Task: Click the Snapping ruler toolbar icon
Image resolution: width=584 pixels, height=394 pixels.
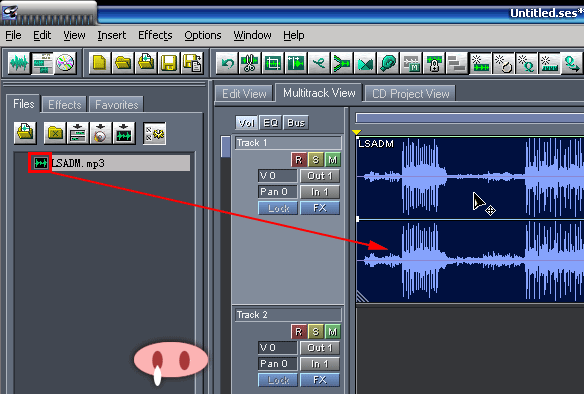Action: (549, 63)
